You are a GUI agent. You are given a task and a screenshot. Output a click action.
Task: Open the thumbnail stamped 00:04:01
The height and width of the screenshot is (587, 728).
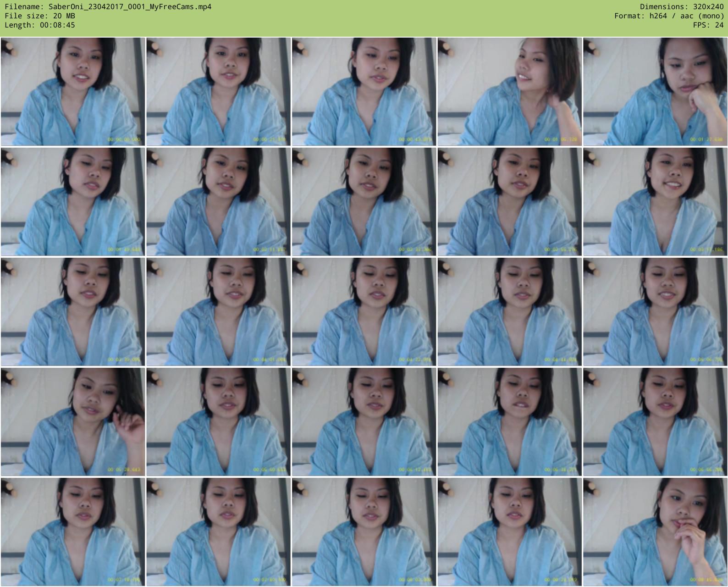pyautogui.click(x=218, y=312)
